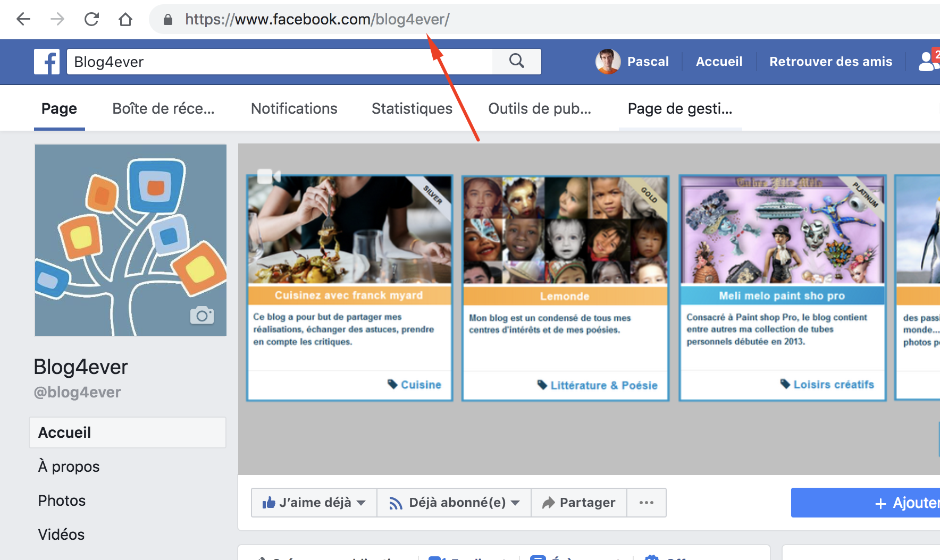
Task: Click camera icon on profile picture
Action: click(x=202, y=315)
